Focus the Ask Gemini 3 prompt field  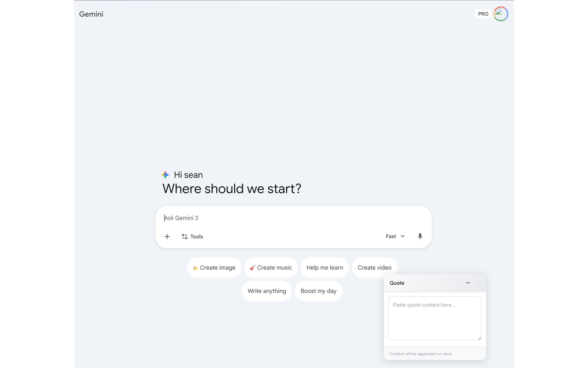294,218
